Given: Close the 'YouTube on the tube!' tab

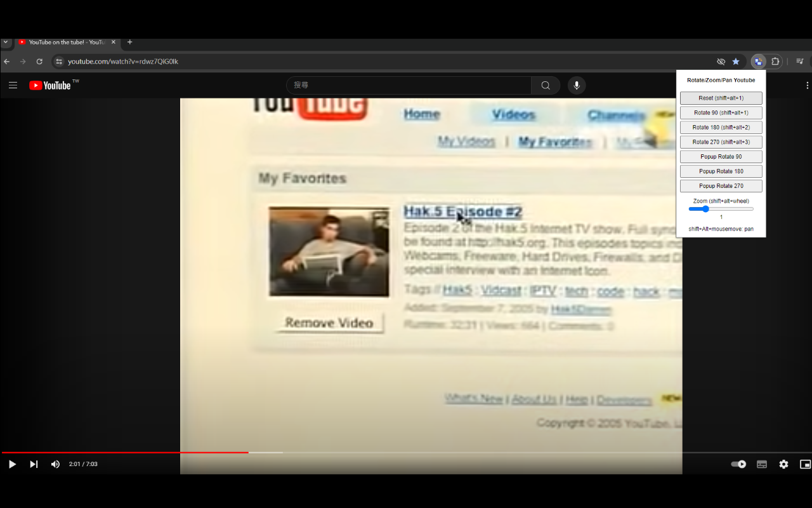Looking at the screenshot, I should click(x=114, y=43).
